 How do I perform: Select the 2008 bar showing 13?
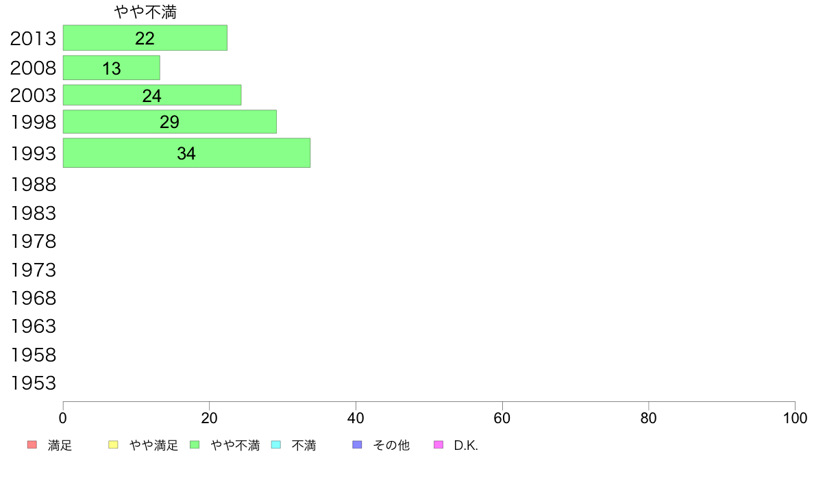click(112, 68)
